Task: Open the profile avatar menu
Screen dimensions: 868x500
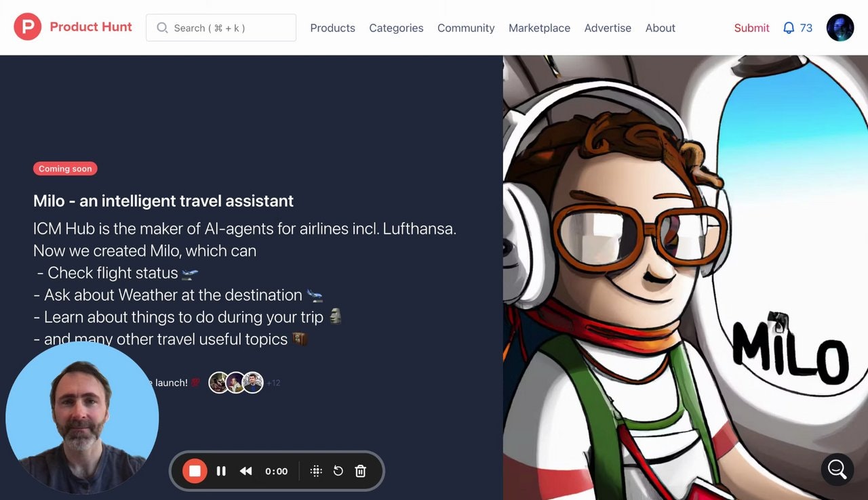Action: pos(840,28)
